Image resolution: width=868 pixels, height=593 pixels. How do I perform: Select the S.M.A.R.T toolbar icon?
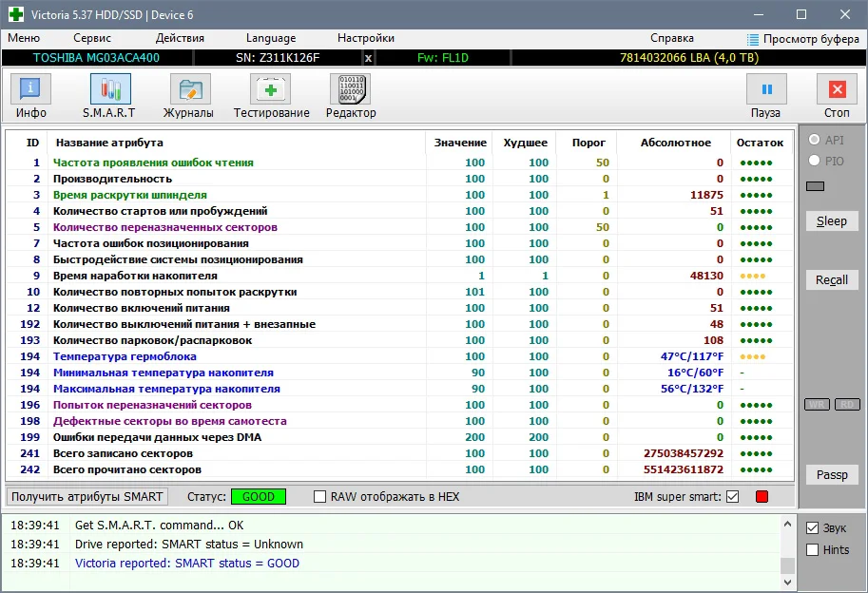110,90
